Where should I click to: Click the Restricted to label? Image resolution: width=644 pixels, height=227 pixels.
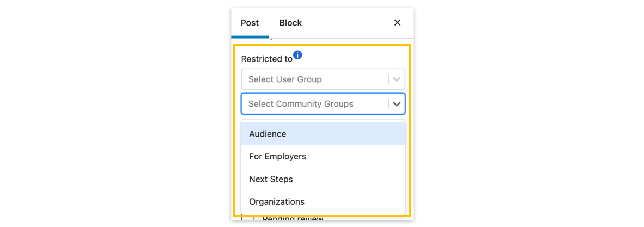click(x=266, y=59)
